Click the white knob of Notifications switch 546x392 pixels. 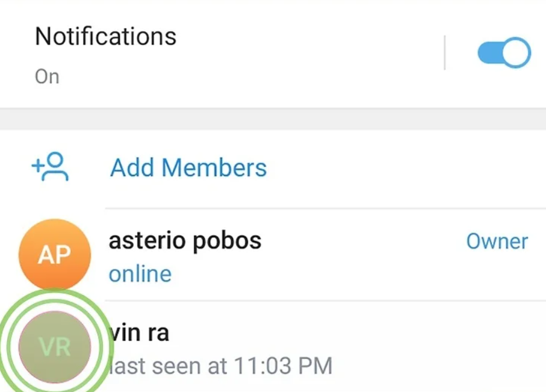pos(516,53)
